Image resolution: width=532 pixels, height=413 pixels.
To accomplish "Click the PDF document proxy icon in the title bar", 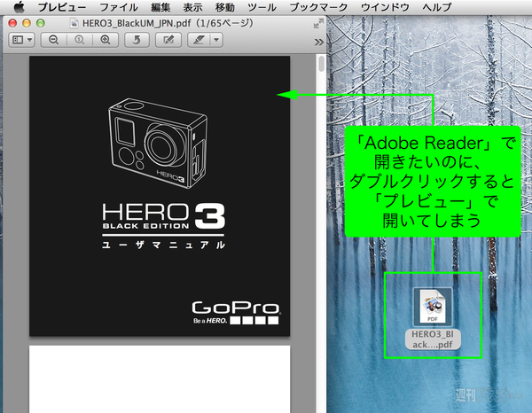I will pos(74,23).
